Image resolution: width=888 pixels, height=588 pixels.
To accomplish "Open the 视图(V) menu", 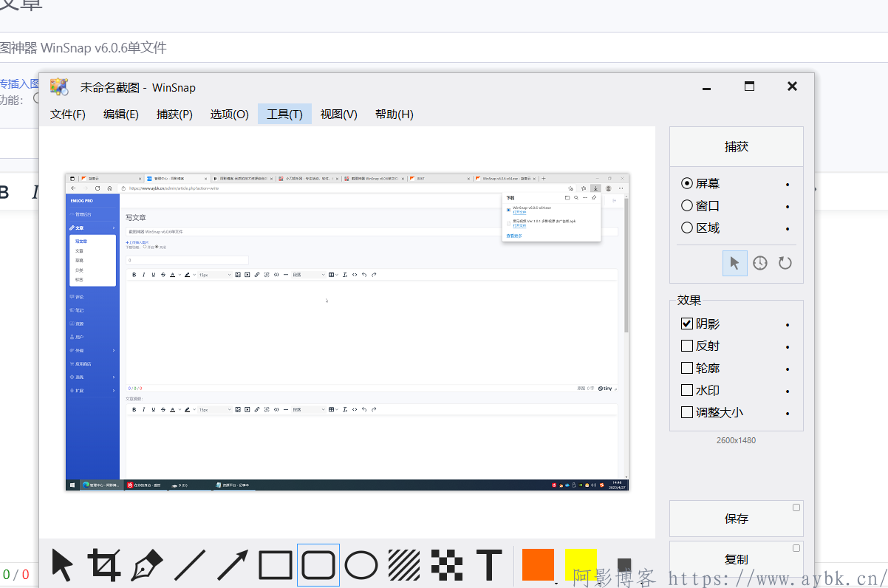I will (x=338, y=114).
